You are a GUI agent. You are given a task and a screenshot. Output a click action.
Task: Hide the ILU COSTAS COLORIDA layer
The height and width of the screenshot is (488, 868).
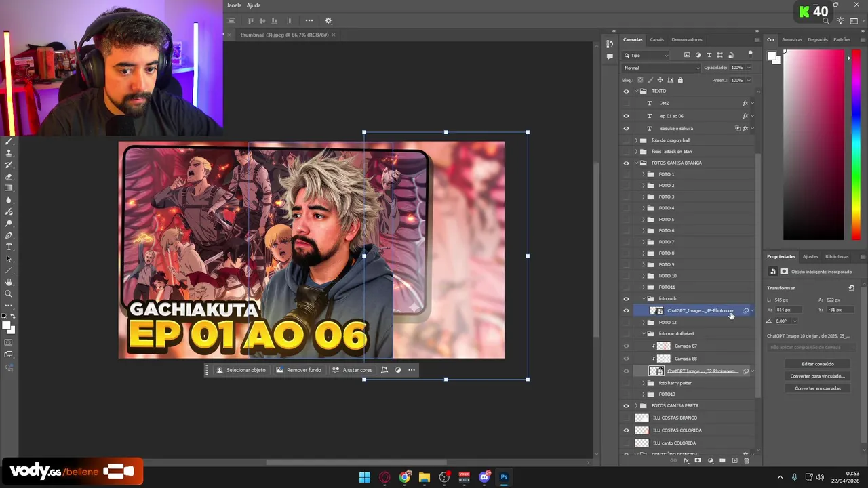coord(626,430)
